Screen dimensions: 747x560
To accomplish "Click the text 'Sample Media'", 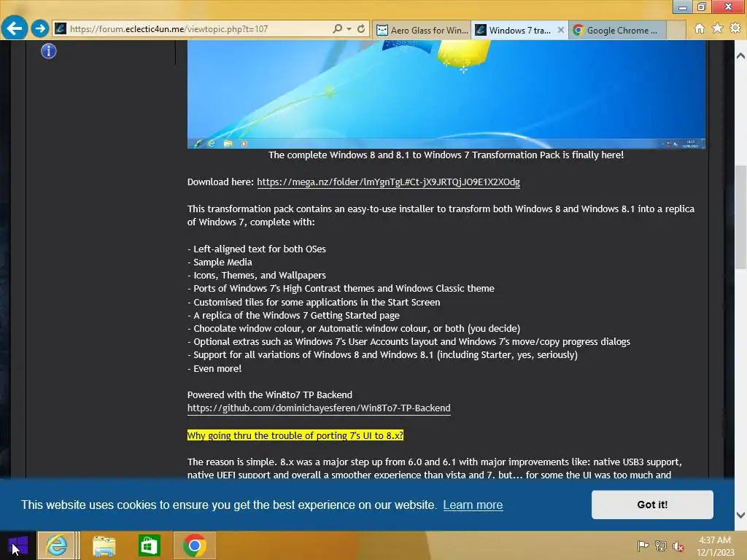I will click(222, 262).
